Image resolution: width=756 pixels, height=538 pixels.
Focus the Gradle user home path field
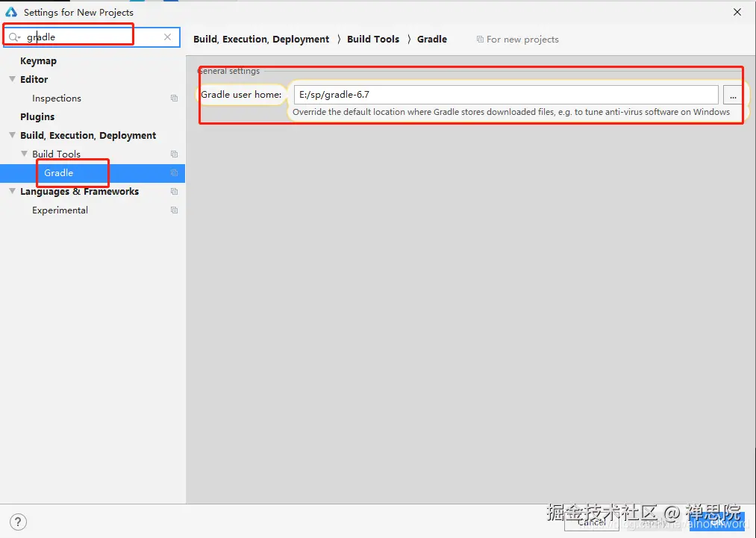506,95
